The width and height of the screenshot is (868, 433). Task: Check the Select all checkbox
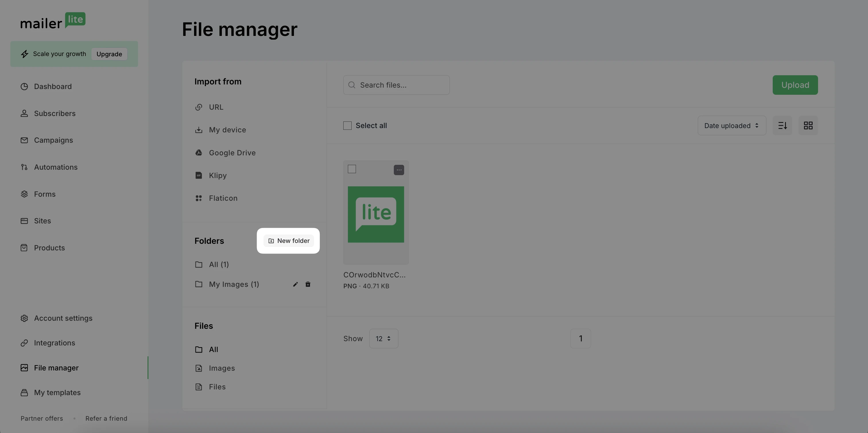(x=347, y=126)
